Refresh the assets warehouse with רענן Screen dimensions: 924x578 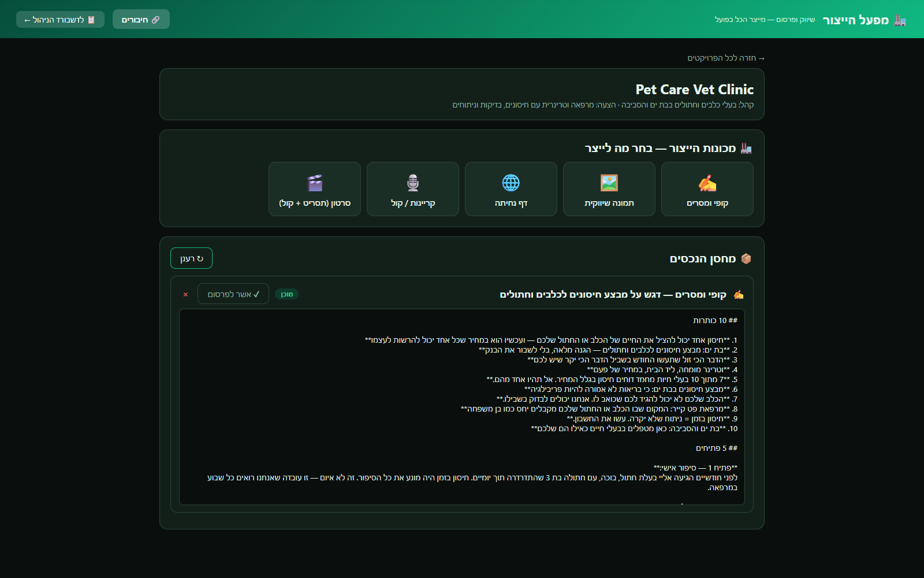pyautogui.click(x=191, y=258)
